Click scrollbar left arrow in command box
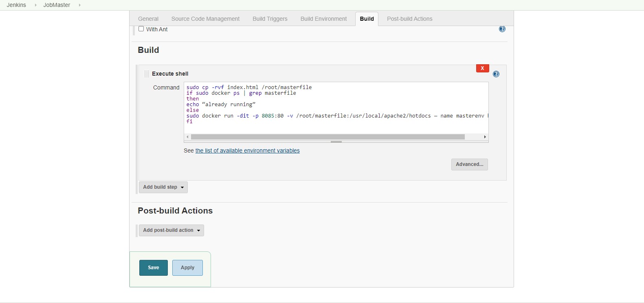 [x=187, y=137]
